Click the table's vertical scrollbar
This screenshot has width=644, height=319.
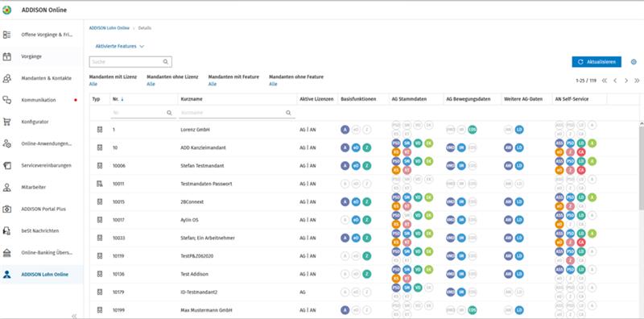pyautogui.click(x=641, y=168)
